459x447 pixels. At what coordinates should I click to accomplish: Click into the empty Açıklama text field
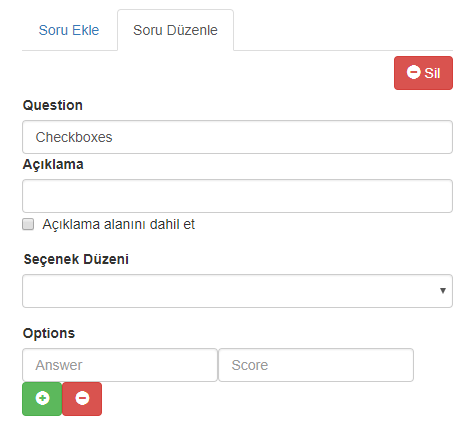(x=237, y=196)
